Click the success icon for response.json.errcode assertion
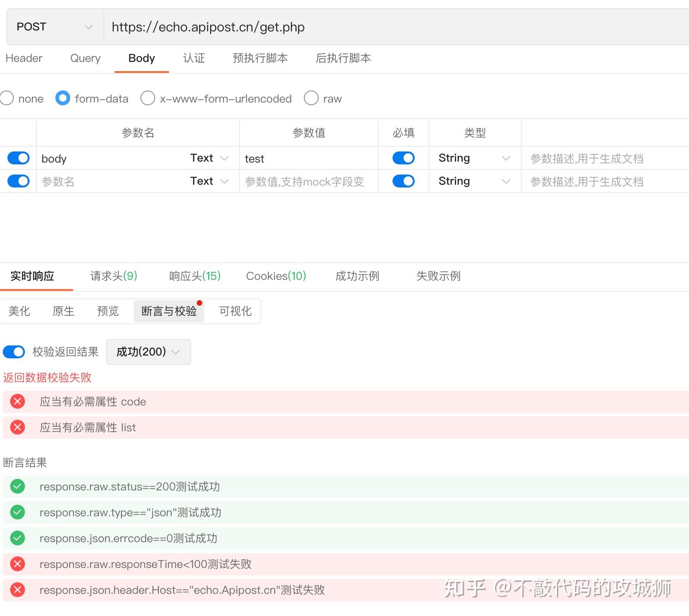 click(x=17, y=538)
